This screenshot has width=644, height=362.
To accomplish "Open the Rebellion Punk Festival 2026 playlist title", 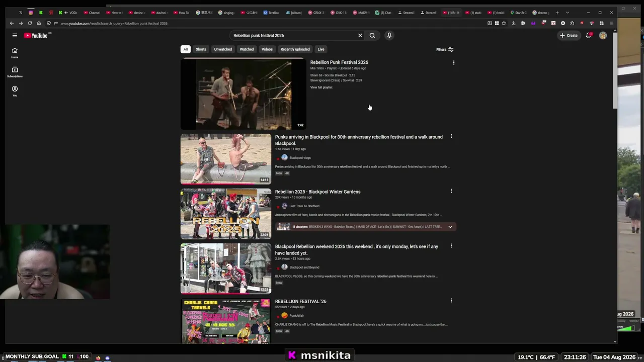I will click(339, 62).
